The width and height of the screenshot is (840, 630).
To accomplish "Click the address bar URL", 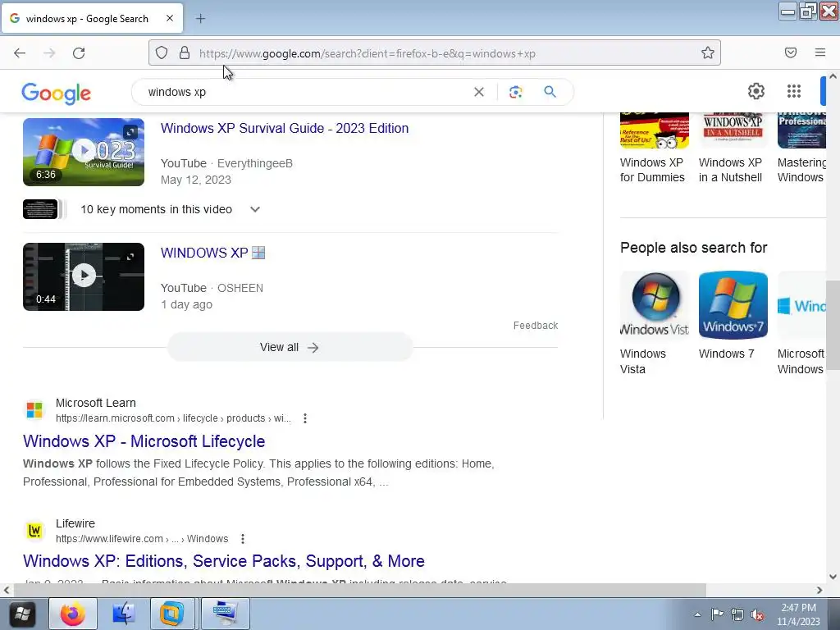I will (367, 53).
